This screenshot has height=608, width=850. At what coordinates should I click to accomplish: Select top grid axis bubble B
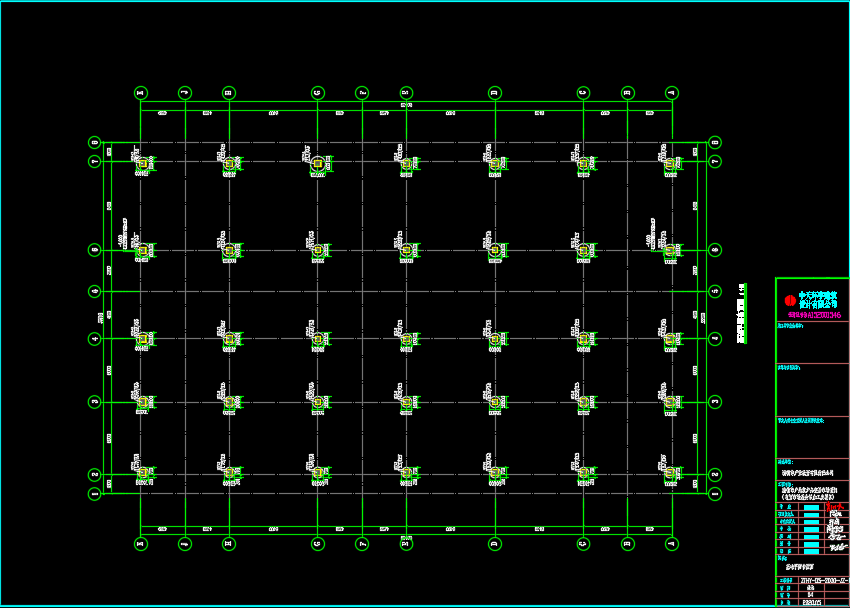pyautogui.click(x=628, y=93)
